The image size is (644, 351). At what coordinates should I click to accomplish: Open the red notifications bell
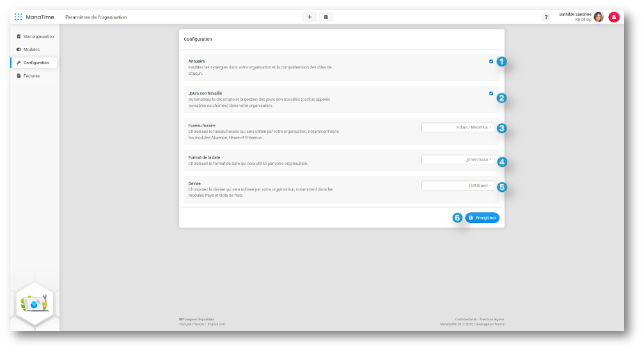click(613, 17)
